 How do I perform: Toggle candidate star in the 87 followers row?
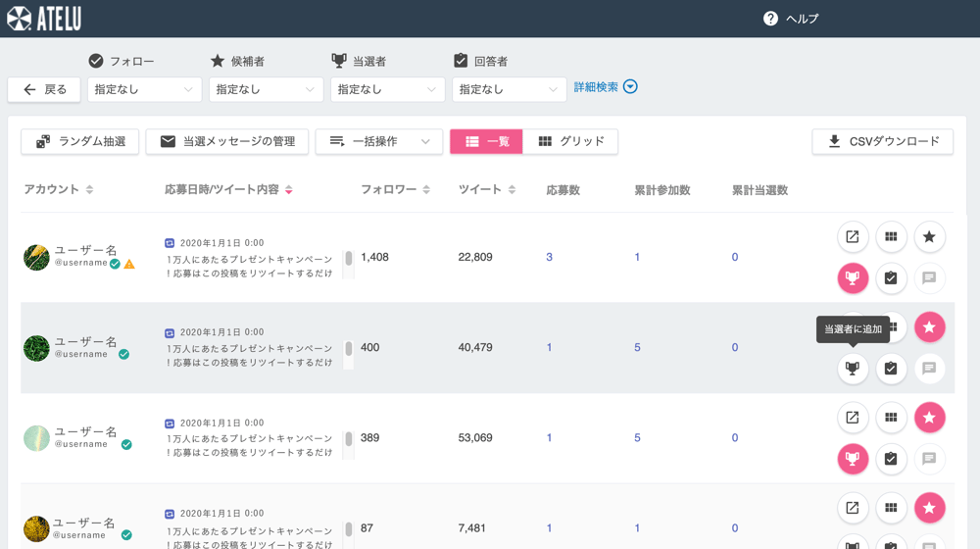[929, 508]
